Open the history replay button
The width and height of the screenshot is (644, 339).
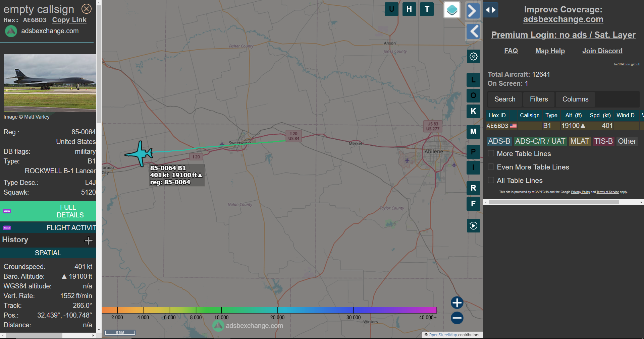474,226
